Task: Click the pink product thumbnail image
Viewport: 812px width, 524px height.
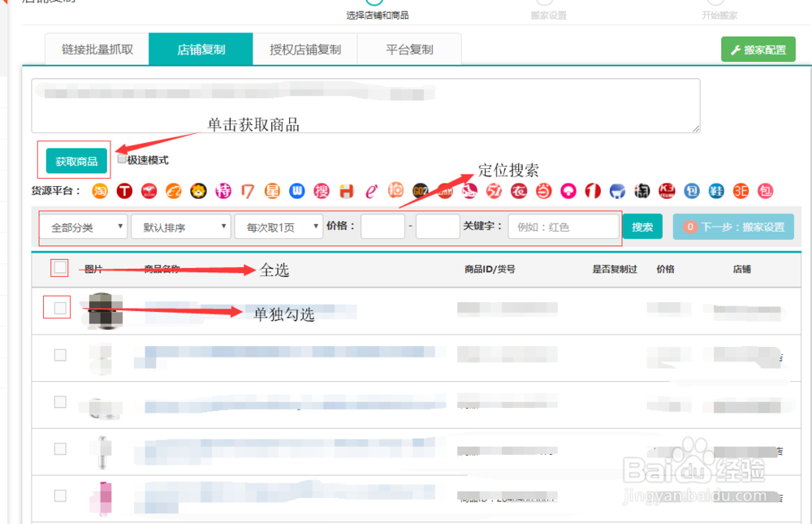Action: click(x=105, y=497)
